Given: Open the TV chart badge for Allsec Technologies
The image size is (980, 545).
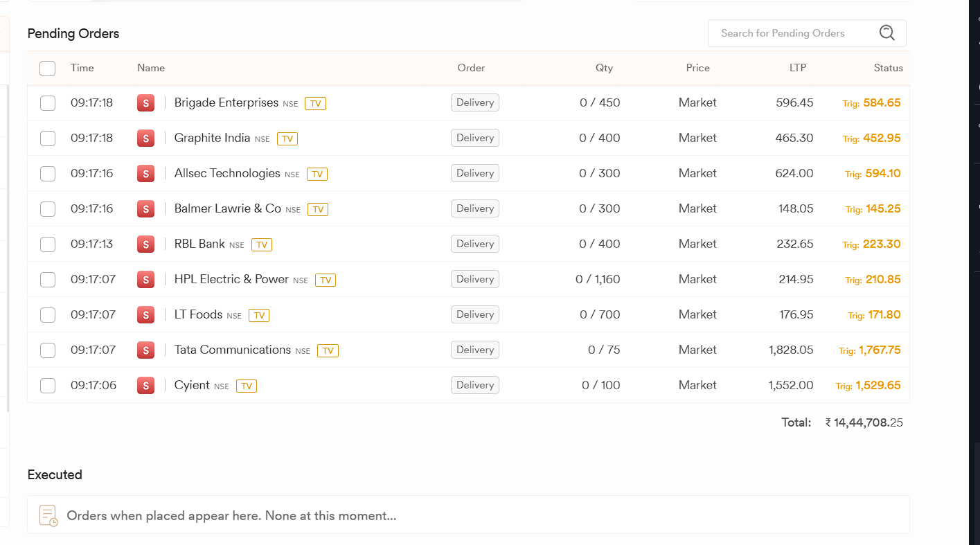Looking at the screenshot, I should click(317, 175).
